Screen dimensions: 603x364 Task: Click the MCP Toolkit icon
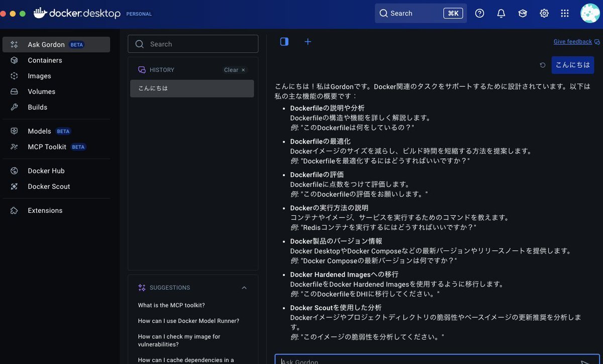15,147
